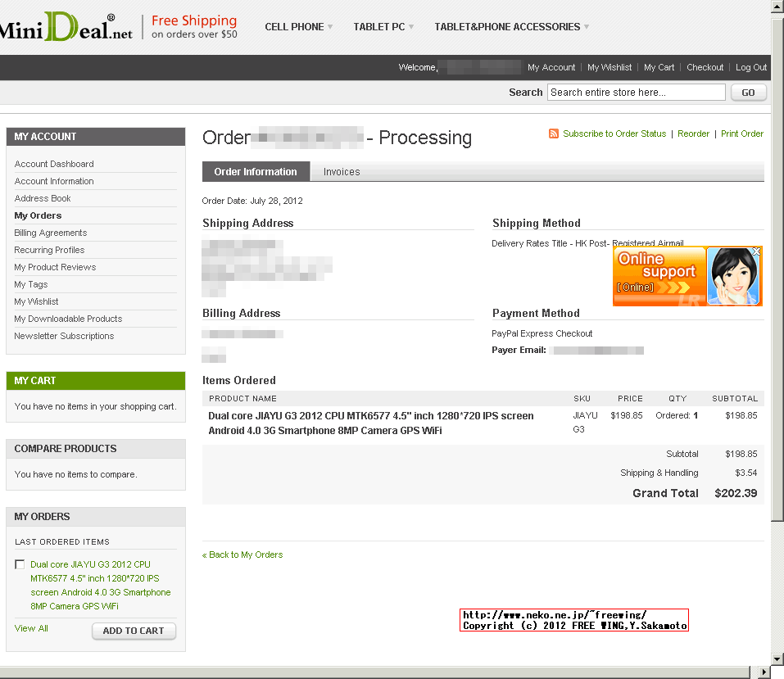Viewport: 784px width, 679px height.
Task: Click the ADD TO CART button
Action: point(134,631)
